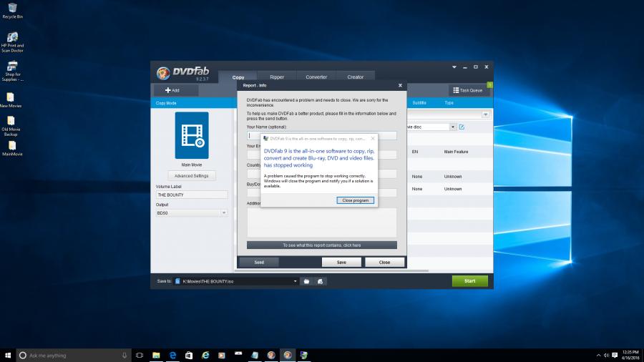
Task: Show hidden system tray icons
Action: pyautogui.click(x=598, y=355)
